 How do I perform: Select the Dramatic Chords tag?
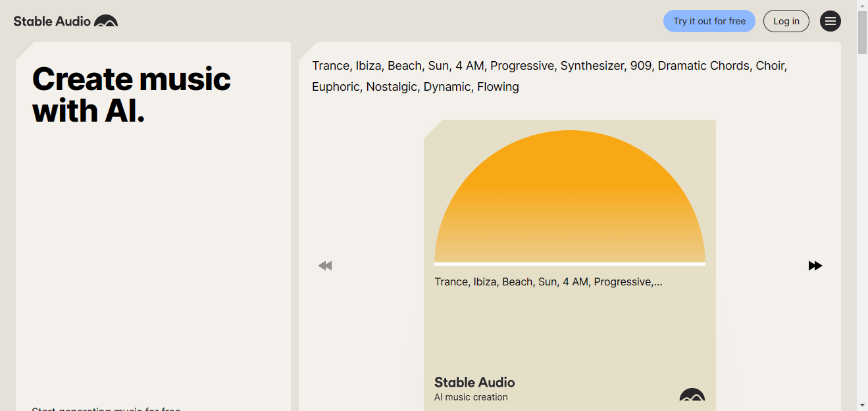pos(703,66)
